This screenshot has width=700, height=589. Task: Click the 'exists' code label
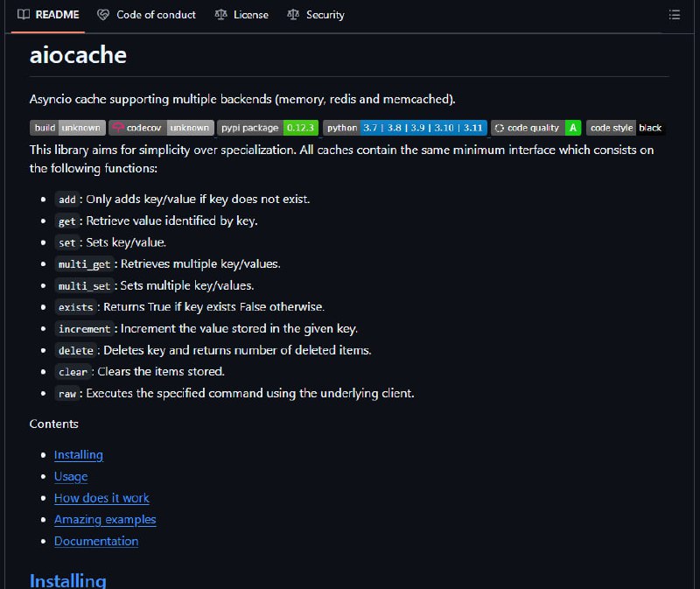[x=76, y=307]
